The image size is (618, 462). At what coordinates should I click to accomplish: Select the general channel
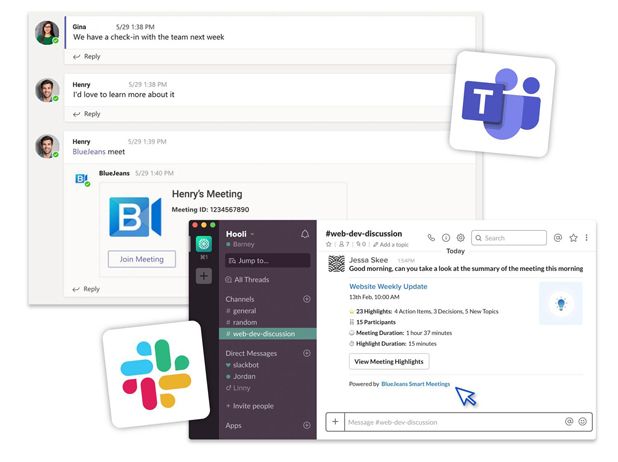pos(243,311)
